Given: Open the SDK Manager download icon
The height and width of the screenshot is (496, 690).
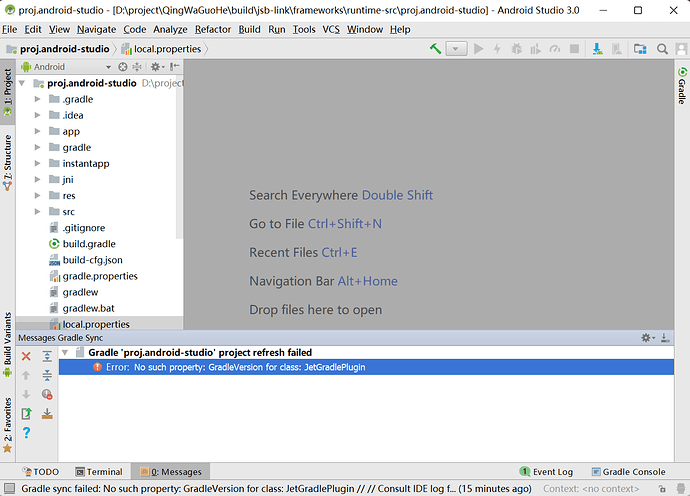Looking at the screenshot, I should 597,48.
